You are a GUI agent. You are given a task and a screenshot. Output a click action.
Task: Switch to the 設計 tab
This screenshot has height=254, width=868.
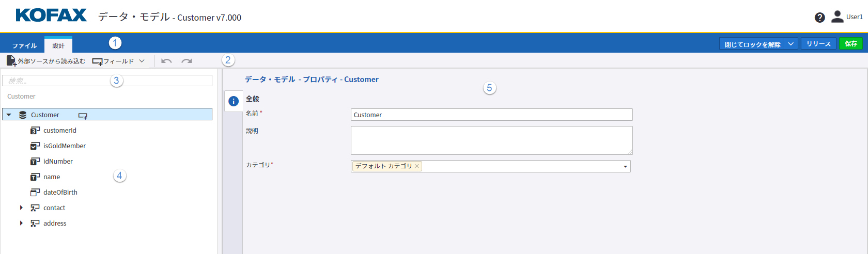click(58, 45)
